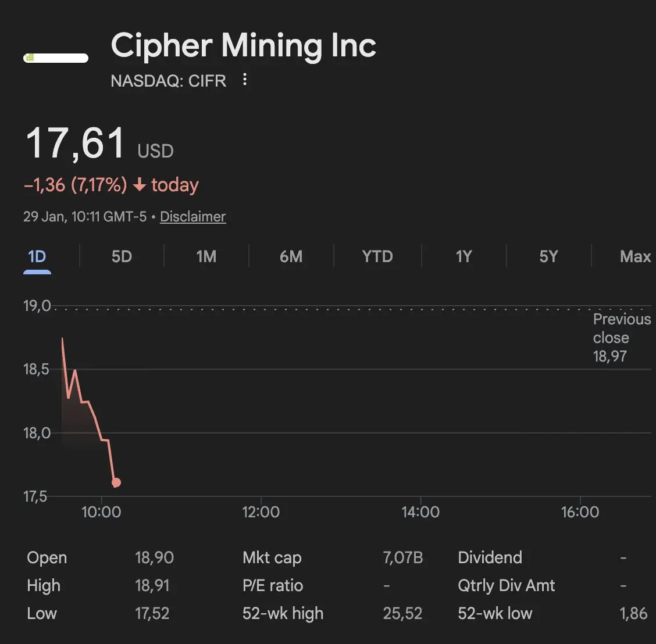
Task: Select the YTD range tab
Action: [377, 256]
